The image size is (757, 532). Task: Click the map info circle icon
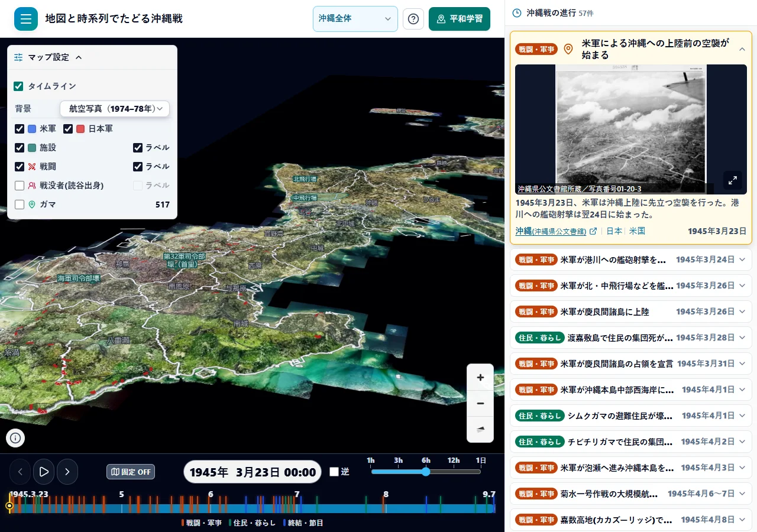tap(15, 438)
